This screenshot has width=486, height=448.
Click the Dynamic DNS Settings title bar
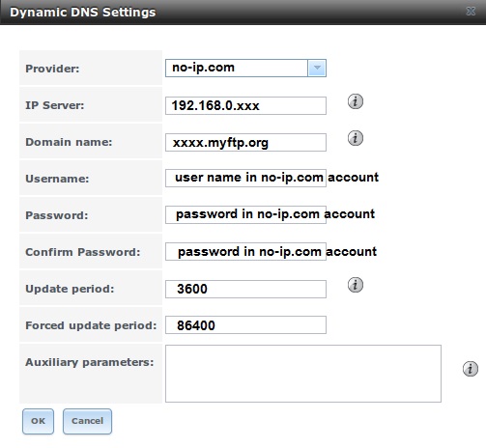(x=243, y=13)
